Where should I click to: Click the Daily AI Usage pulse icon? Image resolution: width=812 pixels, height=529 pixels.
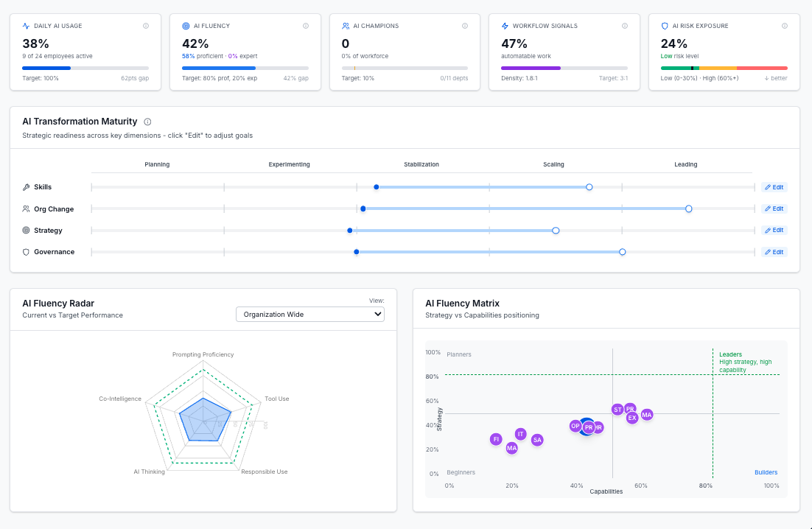coord(26,26)
